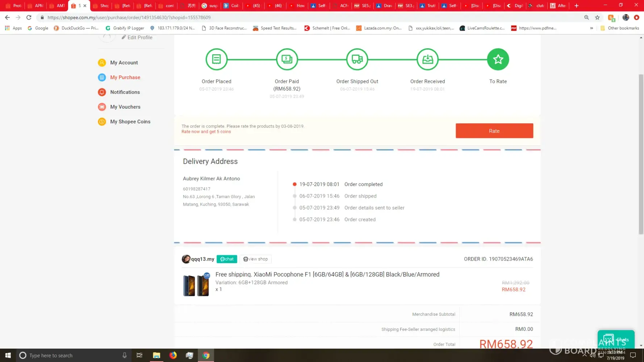Open Notifications in the sidebar

tap(125, 92)
